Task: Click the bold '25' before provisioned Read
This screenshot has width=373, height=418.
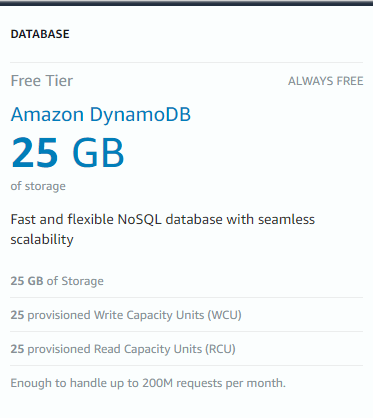Action: [x=17, y=349]
